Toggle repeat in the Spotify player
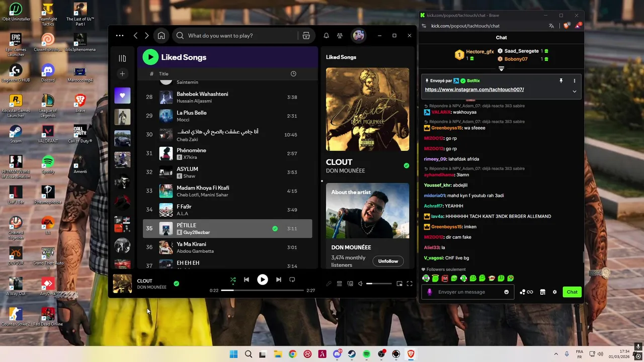644x362 pixels. point(292,280)
